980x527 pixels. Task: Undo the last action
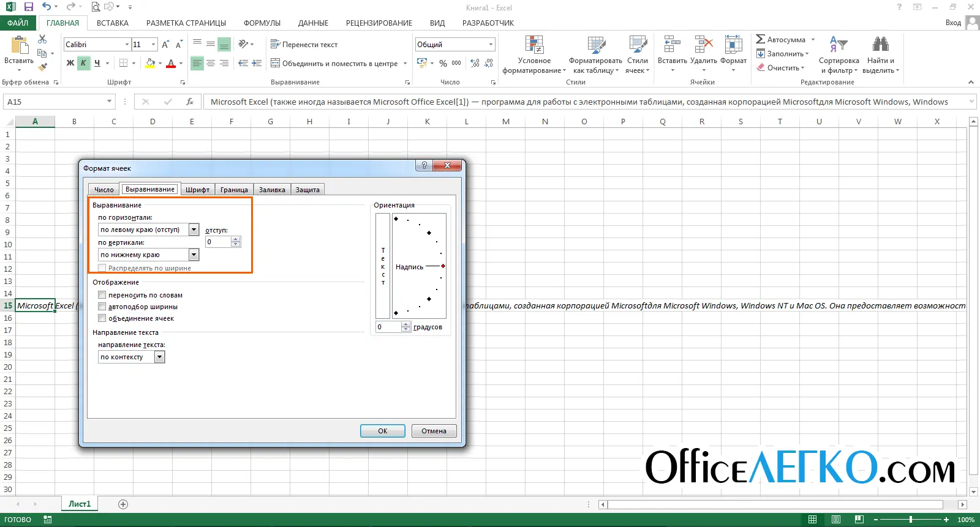[x=47, y=7]
